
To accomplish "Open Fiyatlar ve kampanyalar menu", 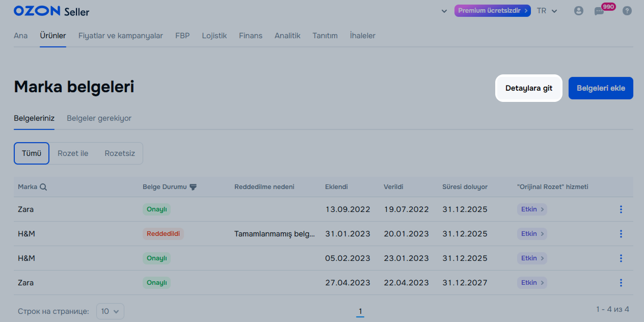I will (x=121, y=36).
